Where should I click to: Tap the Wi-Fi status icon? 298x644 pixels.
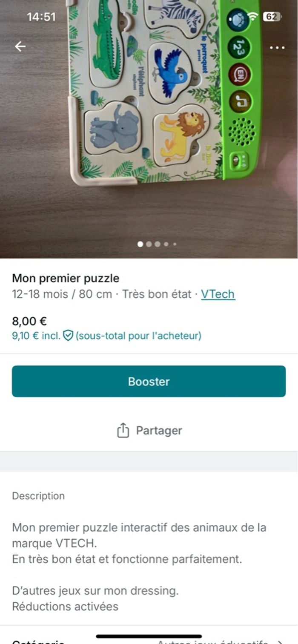[253, 17]
